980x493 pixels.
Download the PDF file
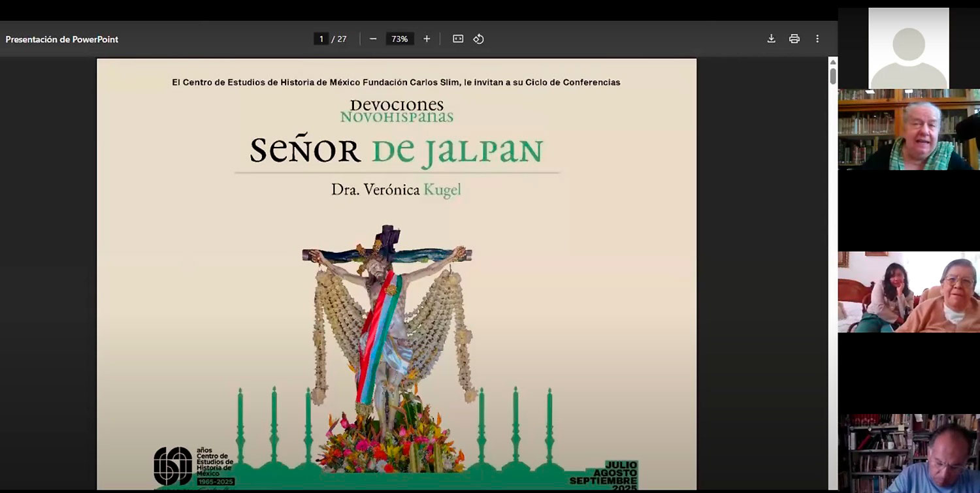coord(771,39)
